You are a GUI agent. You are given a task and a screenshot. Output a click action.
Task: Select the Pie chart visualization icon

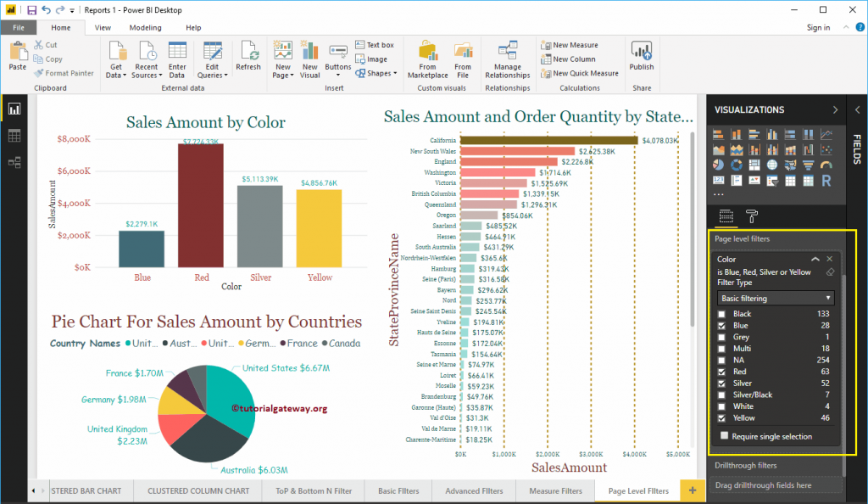click(718, 165)
